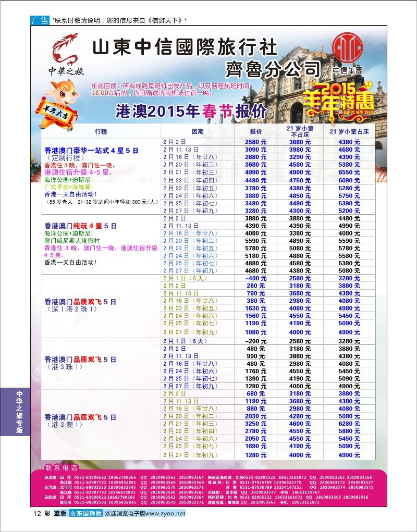Click the 5200 元 cell
This screenshot has width=417, height=532.
[x=349, y=211]
